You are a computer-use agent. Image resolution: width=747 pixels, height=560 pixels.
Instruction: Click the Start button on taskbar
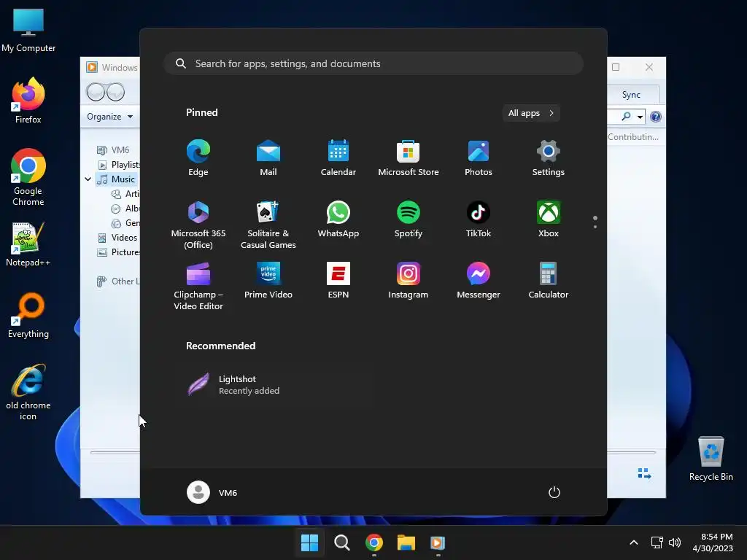pyautogui.click(x=309, y=542)
